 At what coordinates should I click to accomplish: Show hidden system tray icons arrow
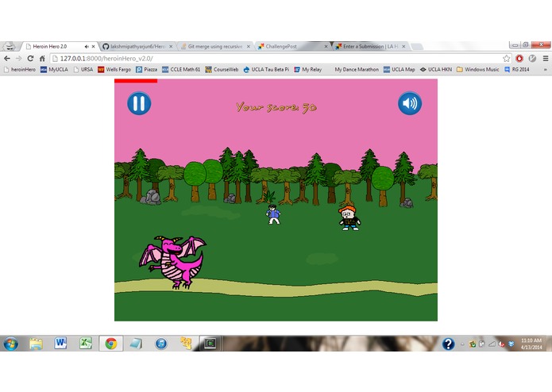tap(462, 344)
